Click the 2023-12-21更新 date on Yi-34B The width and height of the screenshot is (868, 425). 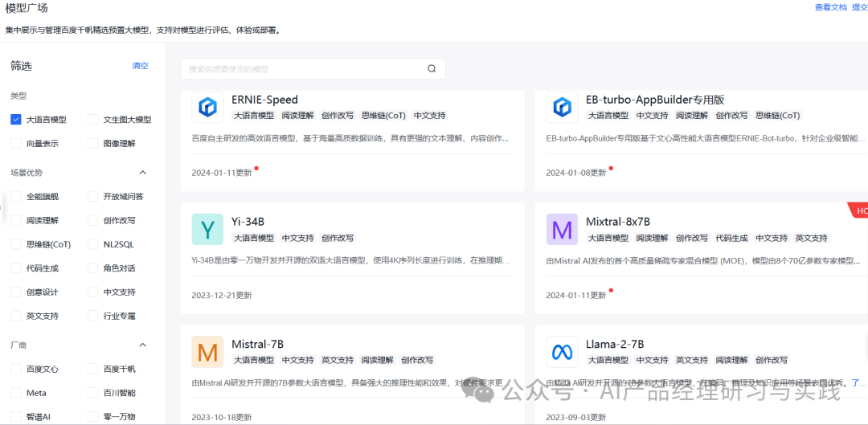coord(222,295)
